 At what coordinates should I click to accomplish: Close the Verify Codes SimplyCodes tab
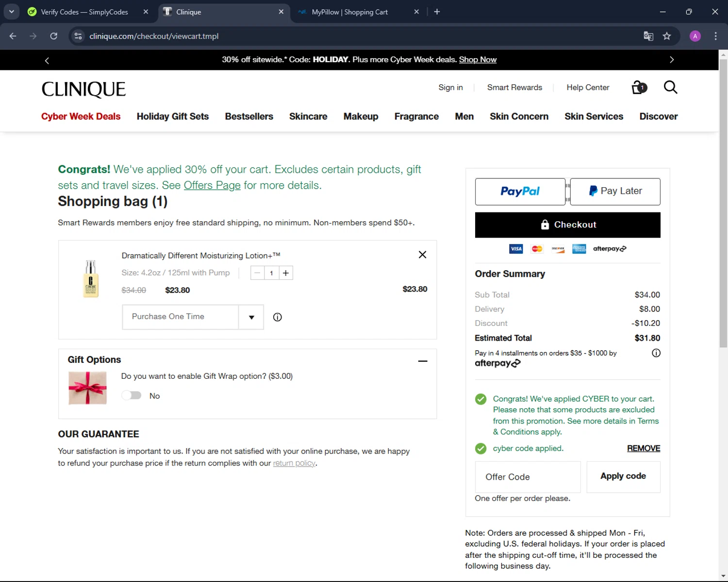coord(146,12)
